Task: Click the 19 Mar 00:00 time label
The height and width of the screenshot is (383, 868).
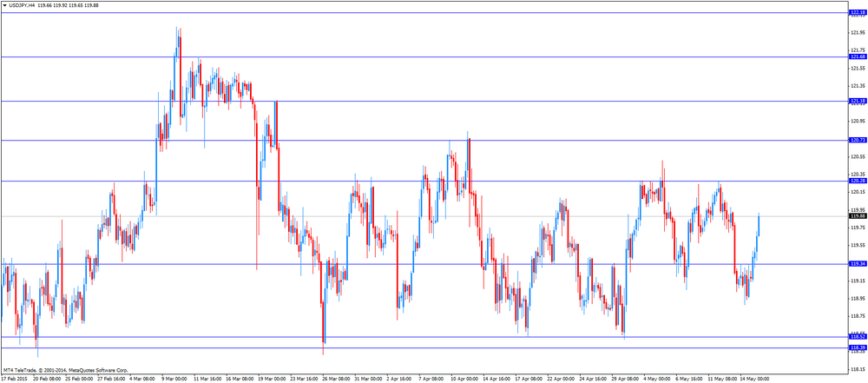Action: click(272, 380)
